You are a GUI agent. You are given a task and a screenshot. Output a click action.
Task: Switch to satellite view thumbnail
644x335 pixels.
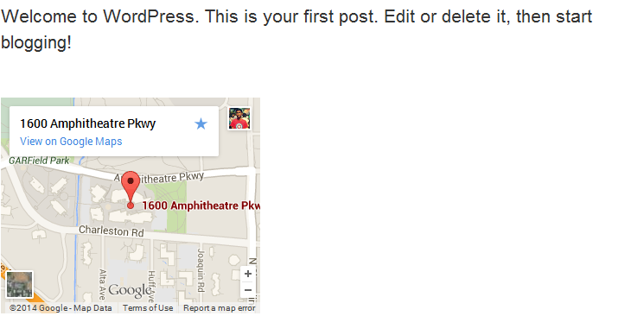coord(19,284)
